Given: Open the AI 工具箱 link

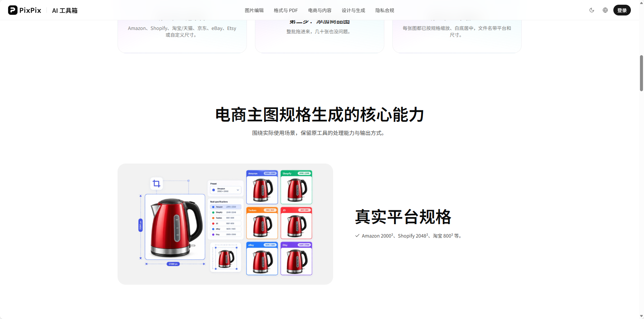Looking at the screenshot, I should 65,10.
